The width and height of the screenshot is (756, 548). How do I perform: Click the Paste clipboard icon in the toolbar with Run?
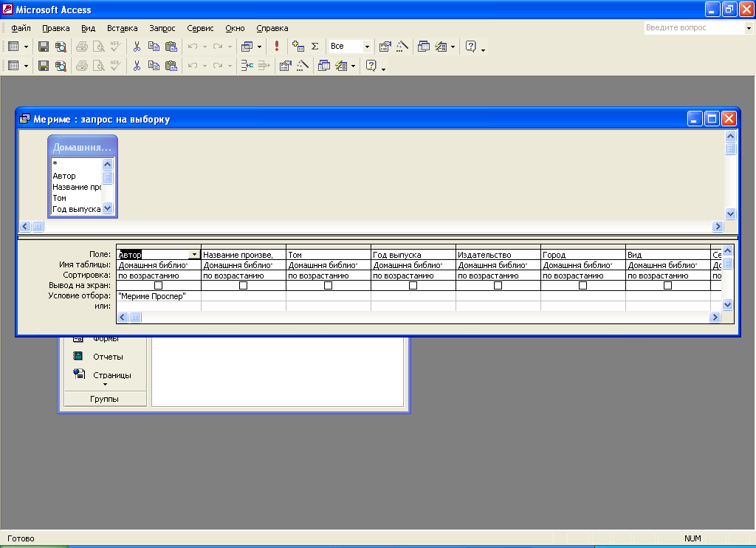[171, 47]
